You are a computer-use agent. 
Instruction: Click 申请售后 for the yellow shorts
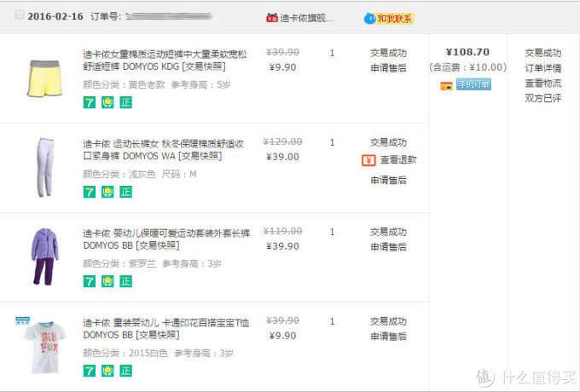pyautogui.click(x=388, y=68)
